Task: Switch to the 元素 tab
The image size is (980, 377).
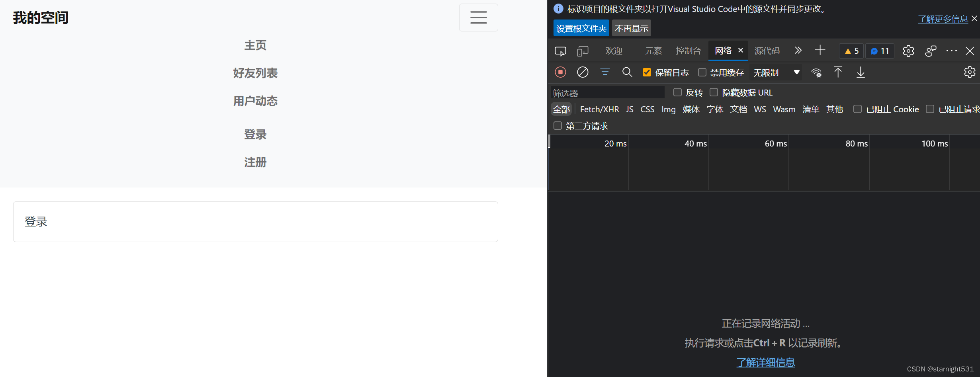Action: coord(653,51)
